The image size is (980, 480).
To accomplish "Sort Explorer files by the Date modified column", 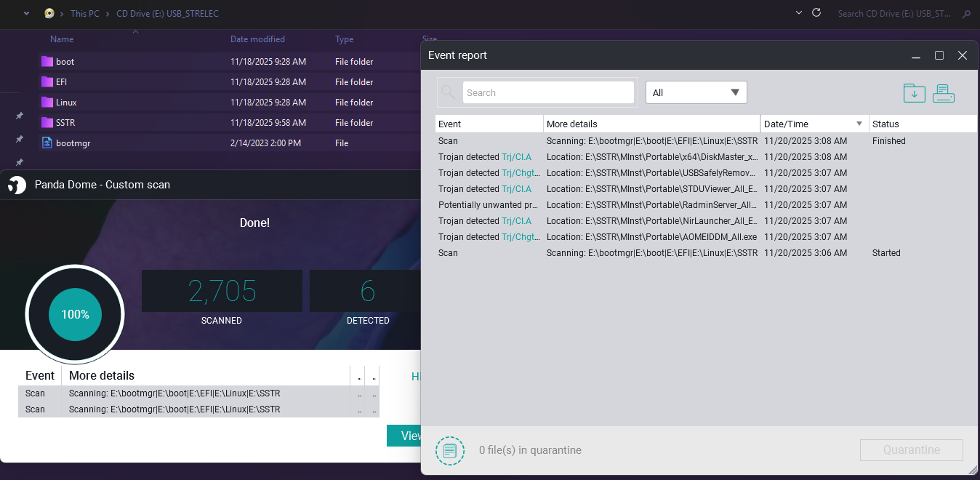I will coord(257,39).
